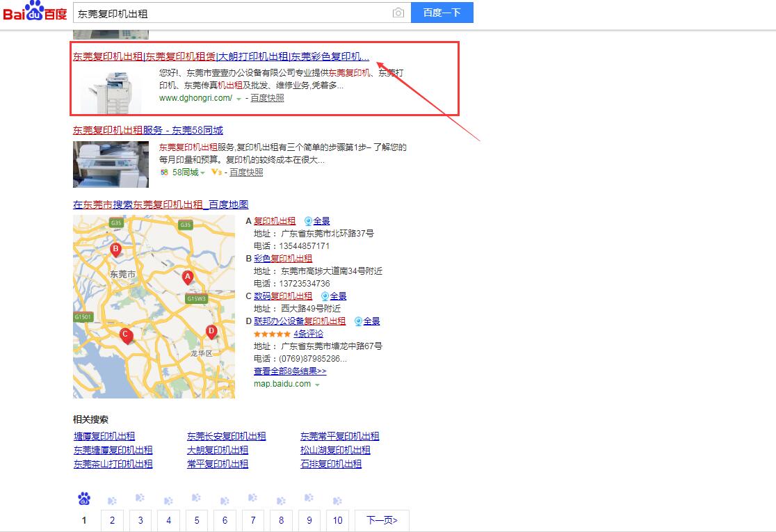Image resolution: width=776 pixels, height=532 pixels.
Task: Click map marker C on the map
Action: pyautogui.click(x=126, y=335)
